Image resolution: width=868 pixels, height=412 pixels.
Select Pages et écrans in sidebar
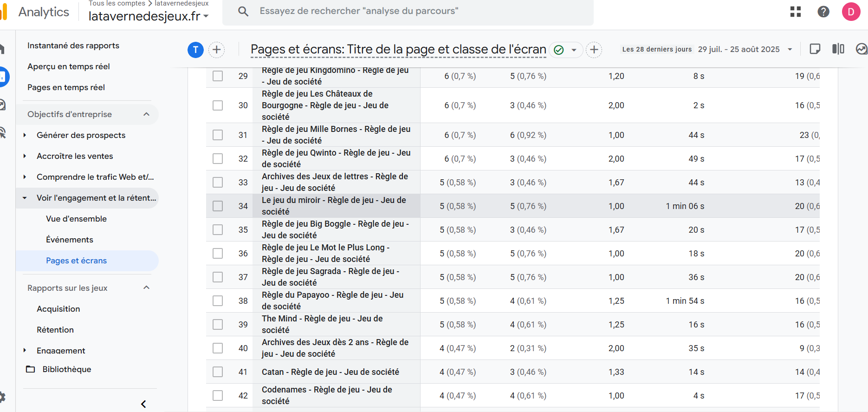click(87, 261)
